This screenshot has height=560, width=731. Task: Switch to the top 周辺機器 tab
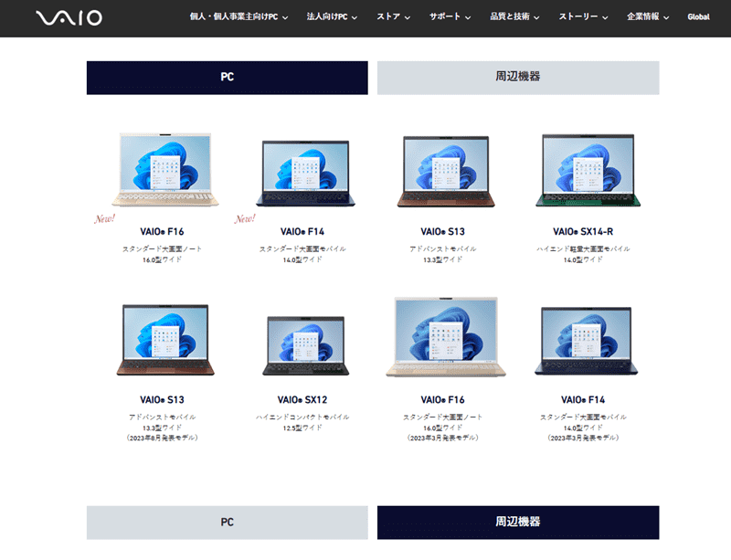click(x=518, y=78)
